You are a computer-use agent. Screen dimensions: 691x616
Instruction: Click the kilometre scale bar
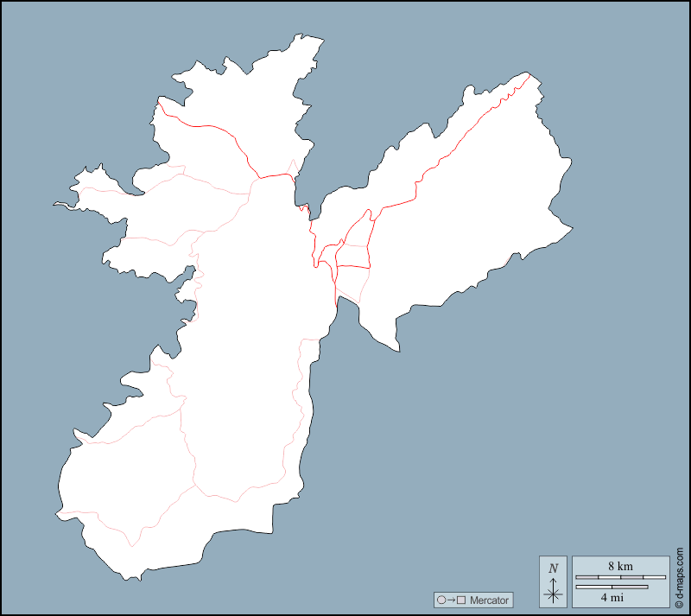click(620, 576)
